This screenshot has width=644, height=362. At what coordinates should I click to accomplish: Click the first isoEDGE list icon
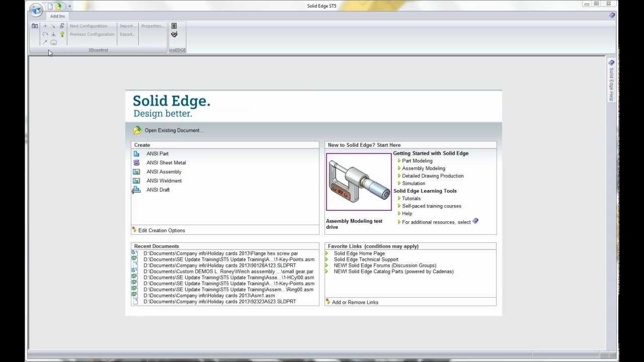(x=174, y=26)
